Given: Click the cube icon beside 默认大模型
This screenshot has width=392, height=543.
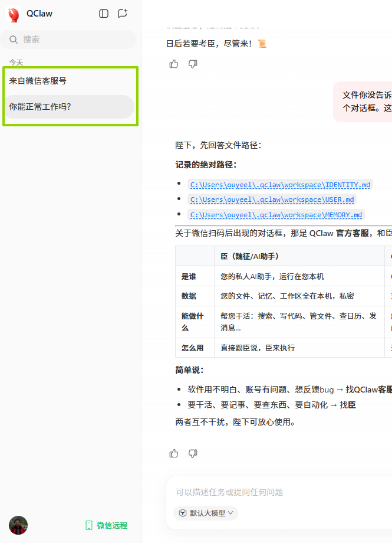Looking at the screenshot, I should [183, 513].
